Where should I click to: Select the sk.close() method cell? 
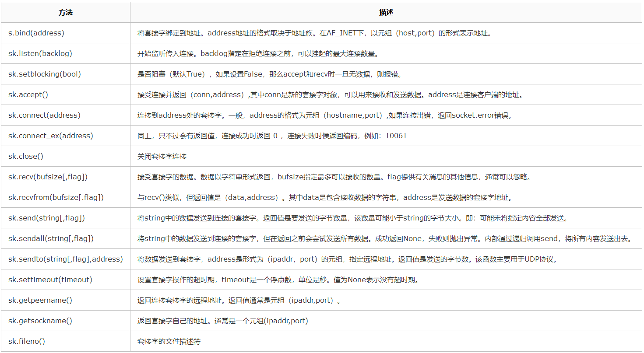tap(66, 156)
